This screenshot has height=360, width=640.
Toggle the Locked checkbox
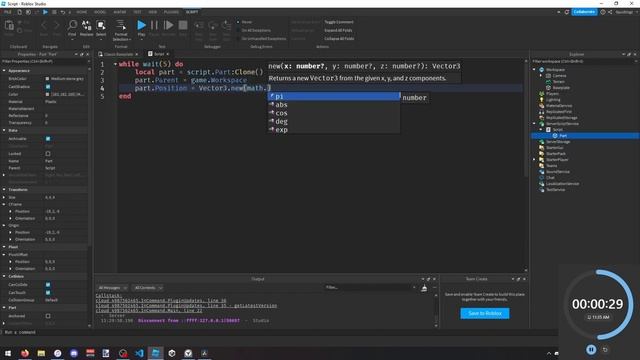48,153
